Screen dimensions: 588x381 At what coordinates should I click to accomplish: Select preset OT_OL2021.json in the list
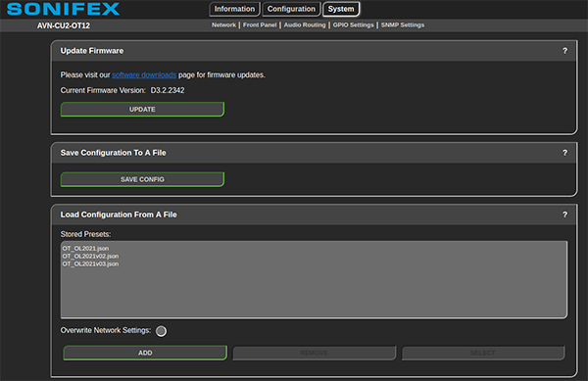85,249
